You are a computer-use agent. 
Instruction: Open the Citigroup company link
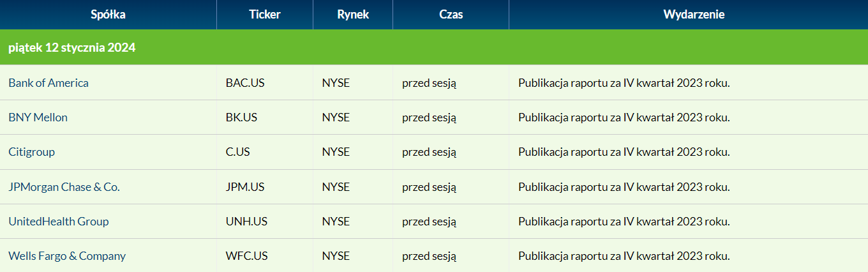click(31, 152)
